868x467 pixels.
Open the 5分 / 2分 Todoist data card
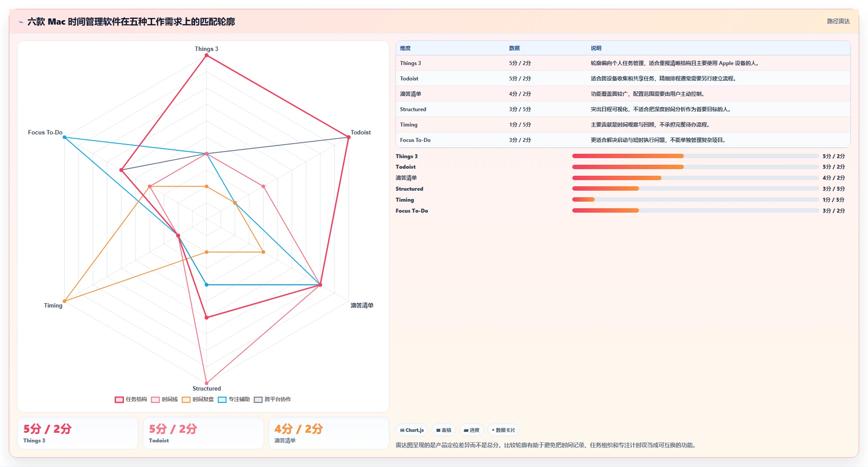tap(203, 433)
